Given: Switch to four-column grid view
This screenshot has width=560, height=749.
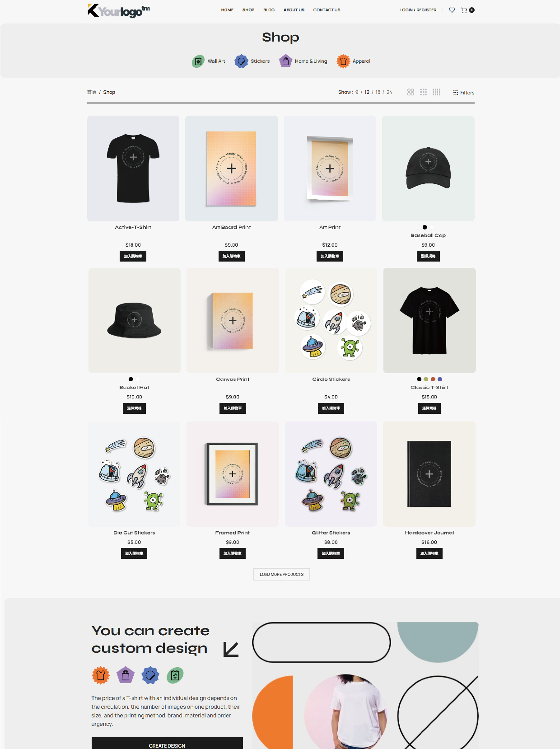Looking at the screenshot, I should click(x=436, y=92).
